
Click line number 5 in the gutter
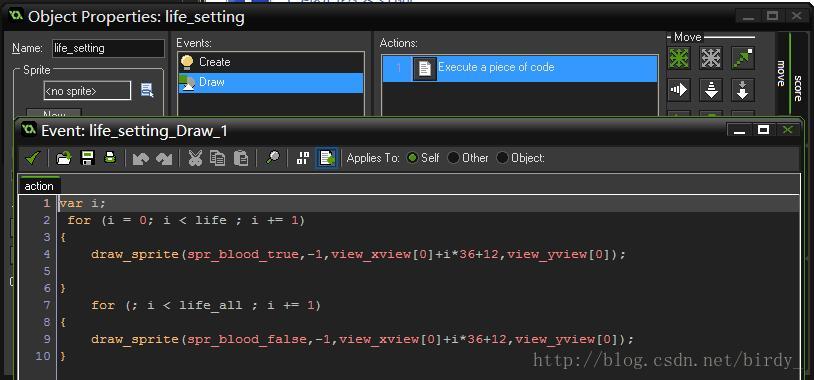click(47, 271)
